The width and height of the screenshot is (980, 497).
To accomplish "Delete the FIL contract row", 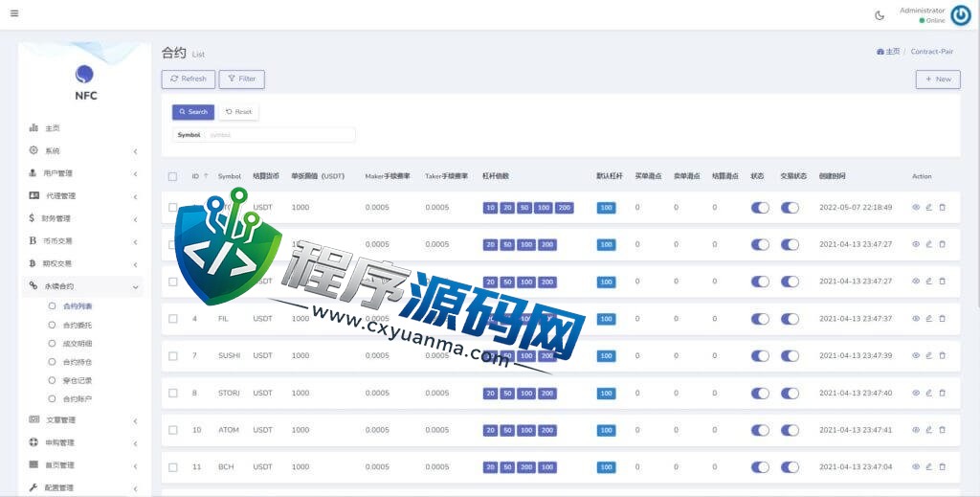I will 943,319.
